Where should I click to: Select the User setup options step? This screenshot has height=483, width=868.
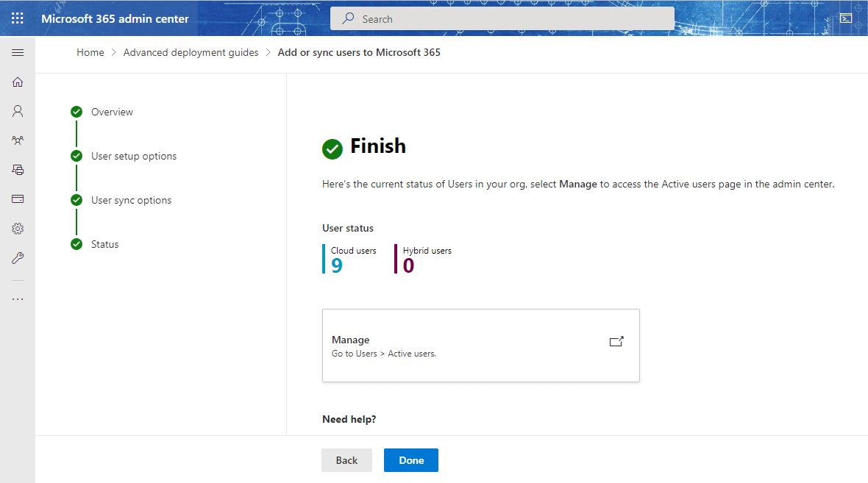pyautogui.click(x=134, y=156)
